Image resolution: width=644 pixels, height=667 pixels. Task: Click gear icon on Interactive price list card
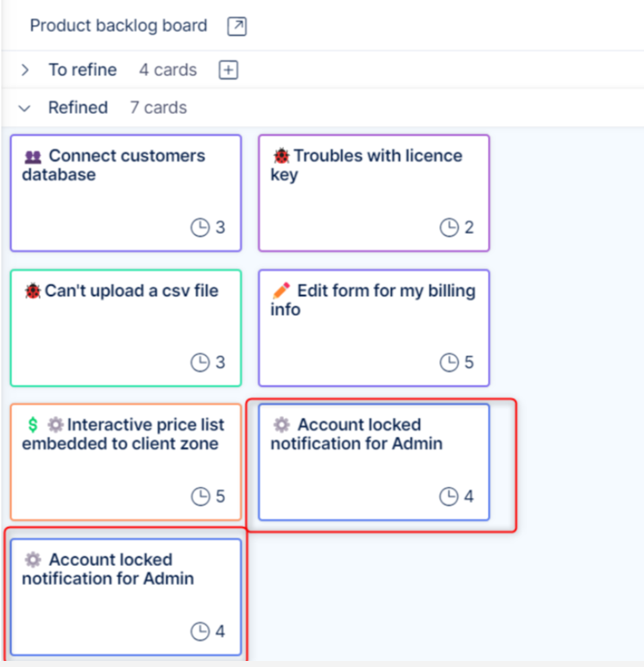(55, 425)
